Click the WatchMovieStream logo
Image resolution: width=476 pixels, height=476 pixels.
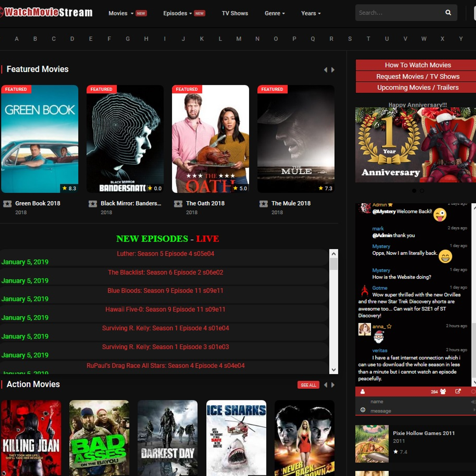click(46, 12)
